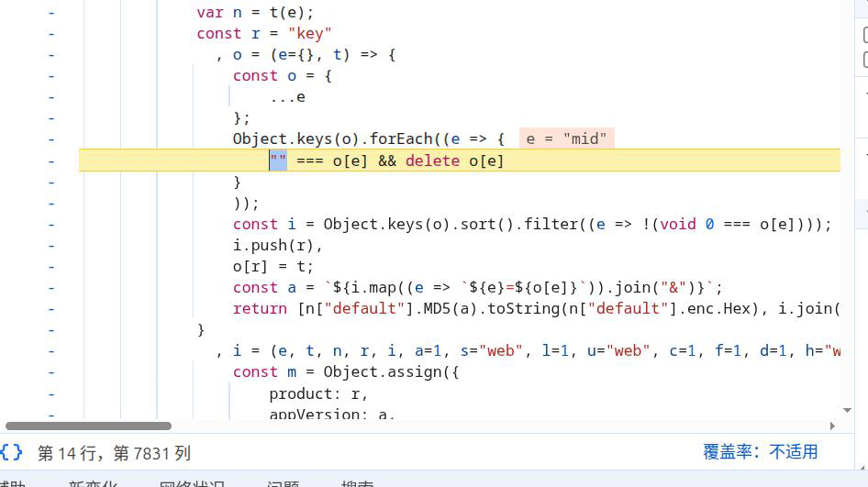The height and width of the screenshot is (487, 868).
Task: Click the return line with MD5(a).toString
Action: coord(537,309)
